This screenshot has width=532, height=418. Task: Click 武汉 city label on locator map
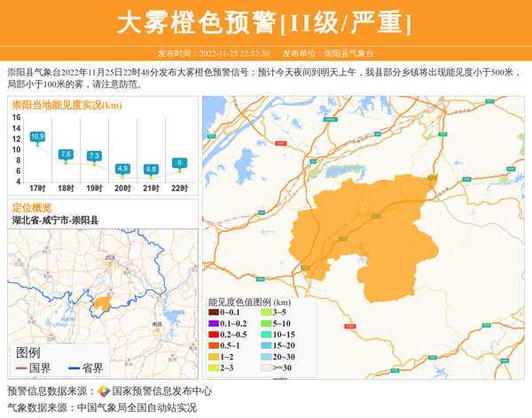[x=110, y=257]
